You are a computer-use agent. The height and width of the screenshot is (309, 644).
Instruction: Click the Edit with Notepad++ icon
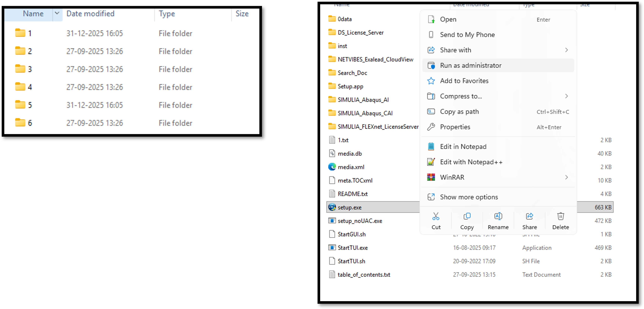[431, 162]
